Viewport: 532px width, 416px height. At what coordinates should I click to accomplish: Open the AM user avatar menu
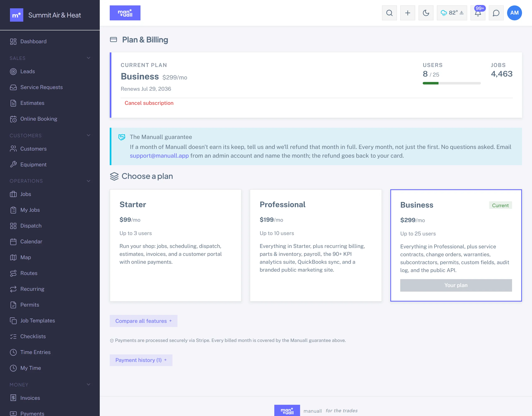click(x=515, y=13)
